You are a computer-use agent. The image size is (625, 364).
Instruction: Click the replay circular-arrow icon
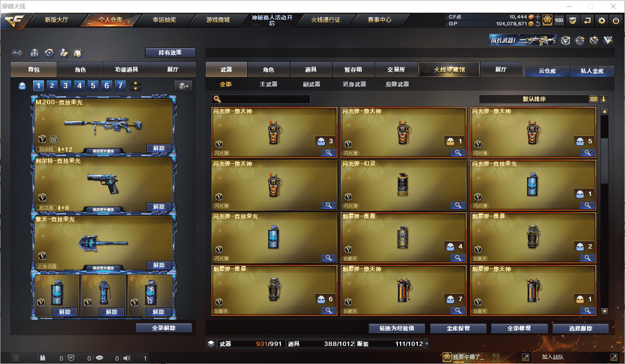point(49,53)
